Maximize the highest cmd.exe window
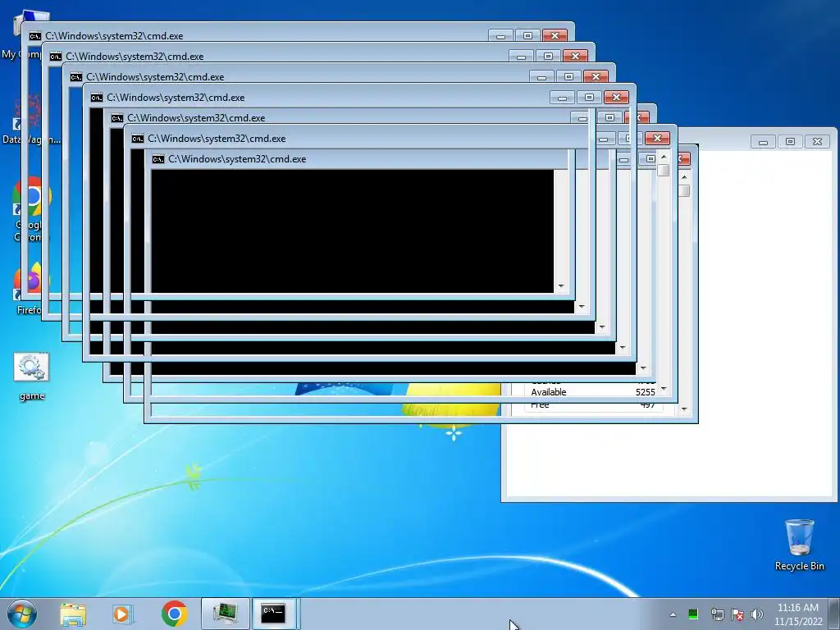Screen dimensions: 840x630 [527, 36]
